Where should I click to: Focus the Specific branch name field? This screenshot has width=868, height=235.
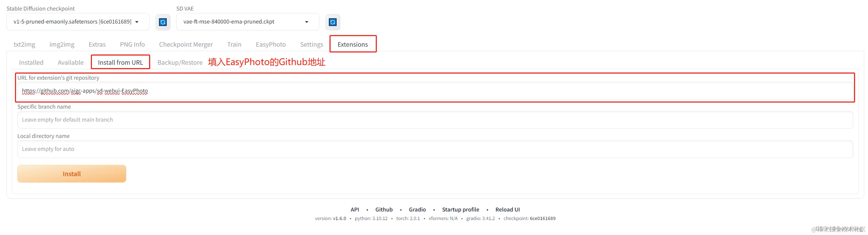pyautogui.click(x=435, y=120)
